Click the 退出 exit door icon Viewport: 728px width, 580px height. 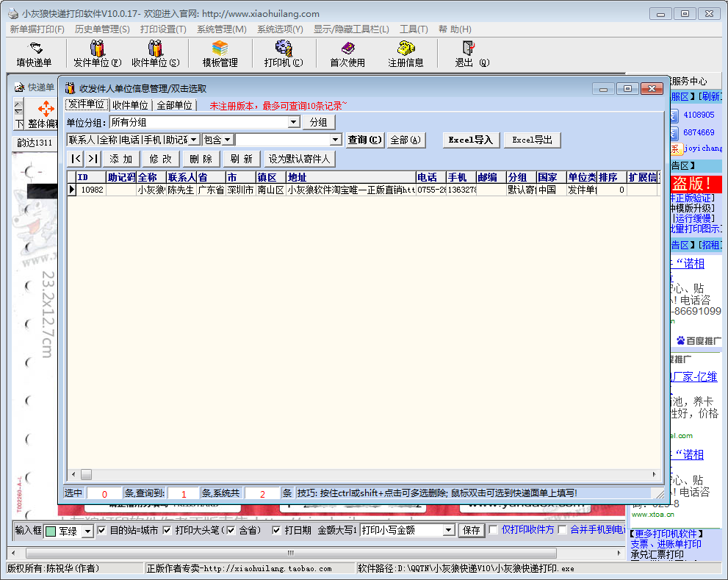pyautogui.click(x=467, y=49)
